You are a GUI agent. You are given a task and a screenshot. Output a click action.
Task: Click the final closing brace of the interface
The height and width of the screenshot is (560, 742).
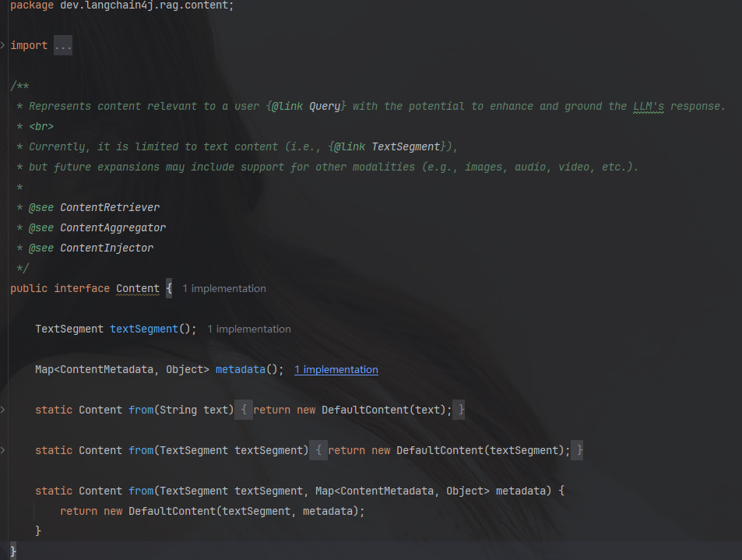pos(12,551)
